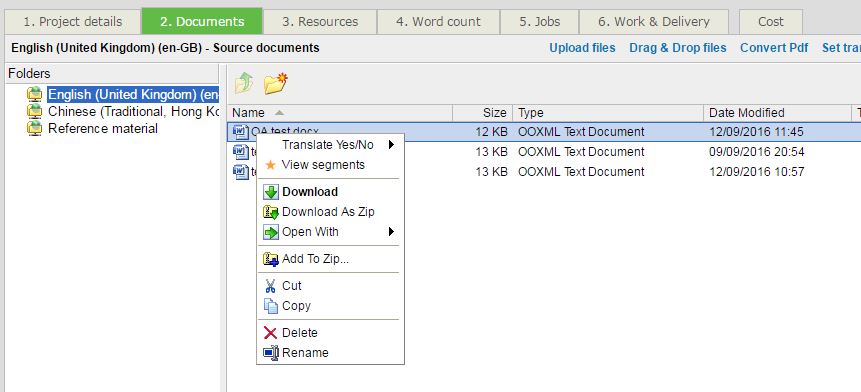Click the green Download arrow icon
Screen dimensions: 861x392
(271, 192)
